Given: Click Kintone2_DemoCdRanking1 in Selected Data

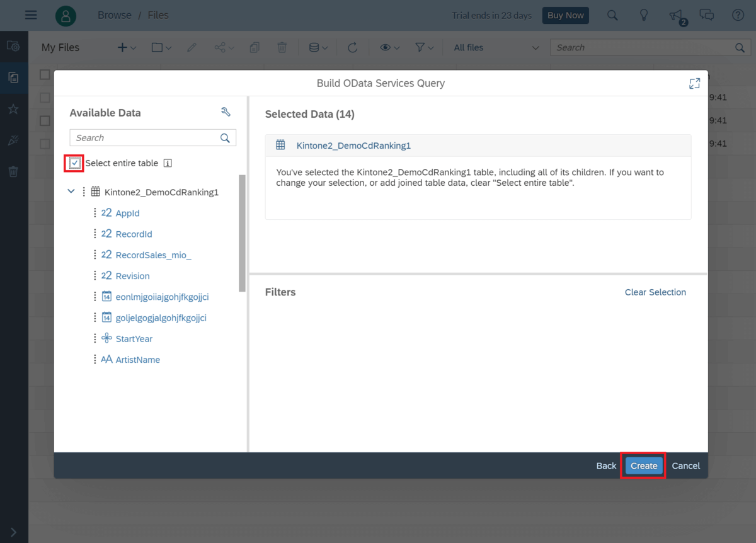Looking at the screenshot, I should click(353, 146).
